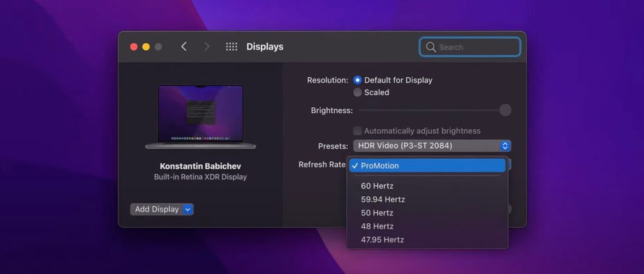Click the forward navigation arrow
Viewport: 644px width, 274px height.
pyautogui.click(x=207, y=47)
